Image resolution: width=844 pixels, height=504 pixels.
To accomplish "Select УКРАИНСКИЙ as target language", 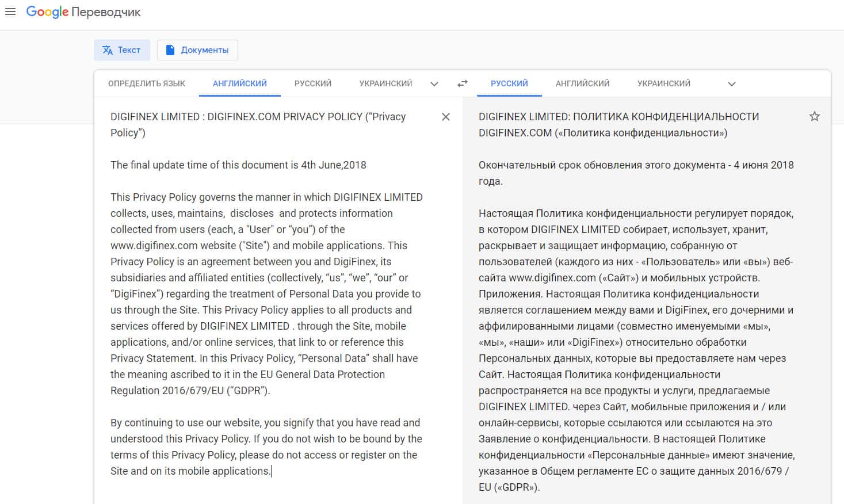I will point(664,83).
